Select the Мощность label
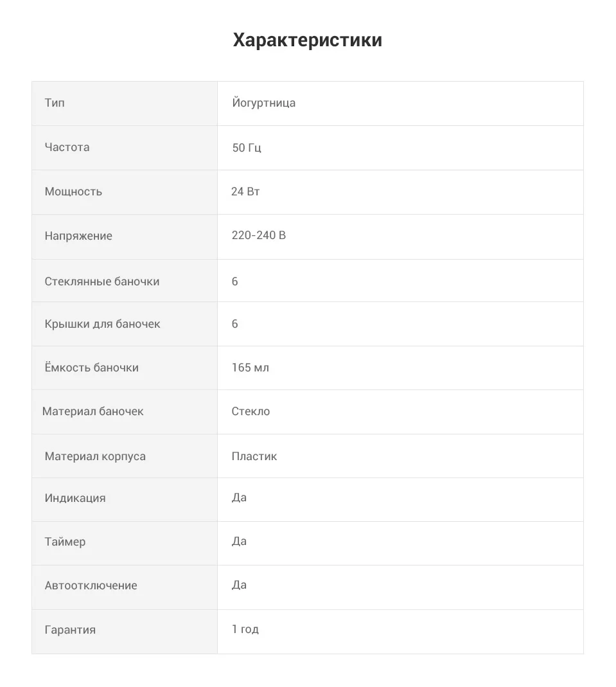Viewport: 616px width, 687px height. point(73,192)
